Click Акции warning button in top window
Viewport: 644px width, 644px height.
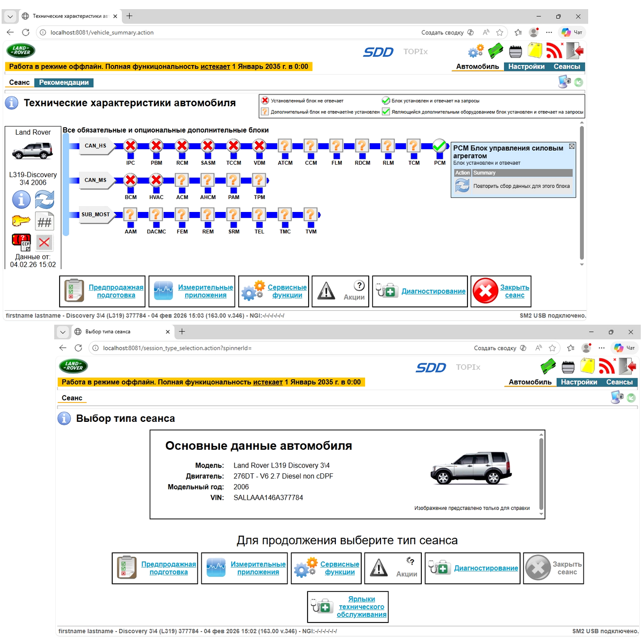coord(340,291)
